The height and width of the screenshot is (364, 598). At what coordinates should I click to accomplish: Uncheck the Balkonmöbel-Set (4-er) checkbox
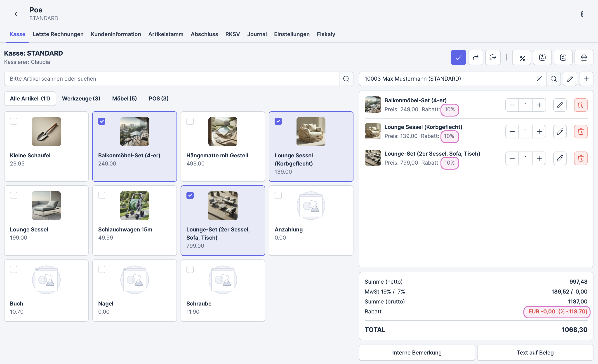pyautogui.click(x=102, y=121)
